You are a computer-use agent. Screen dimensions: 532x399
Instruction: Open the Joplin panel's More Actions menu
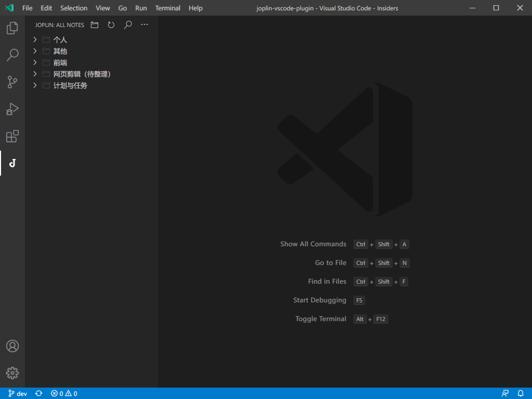point(144,24)
